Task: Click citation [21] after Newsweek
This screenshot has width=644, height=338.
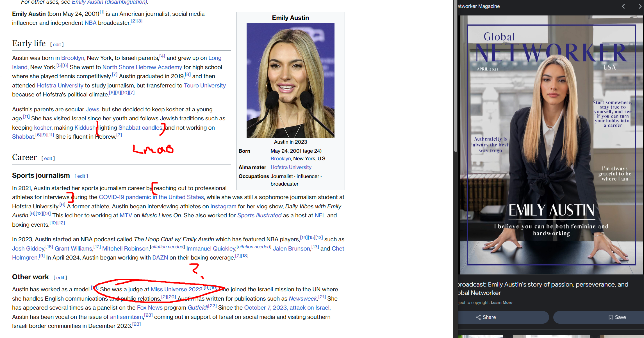Action: (x=322, y=297)
